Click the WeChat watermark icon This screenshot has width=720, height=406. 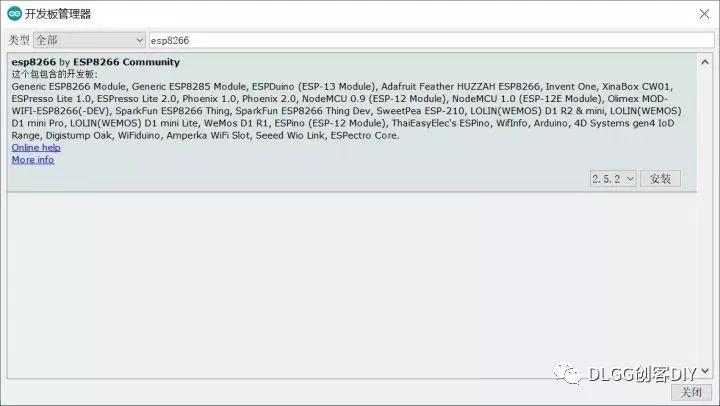[569, 373]
